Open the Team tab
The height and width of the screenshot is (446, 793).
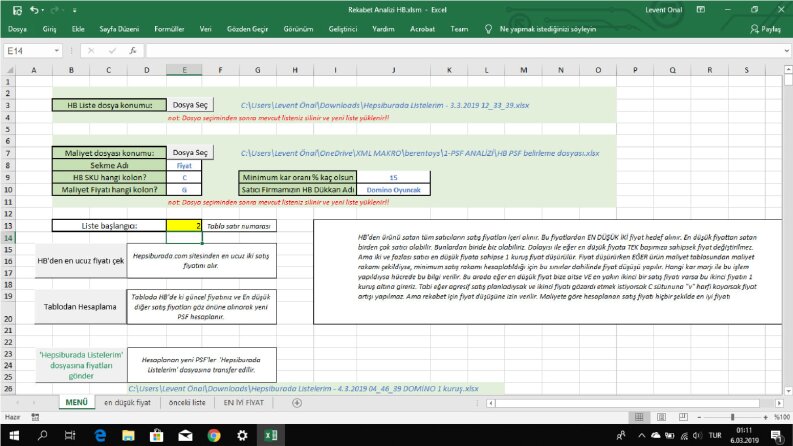(459, 29)
